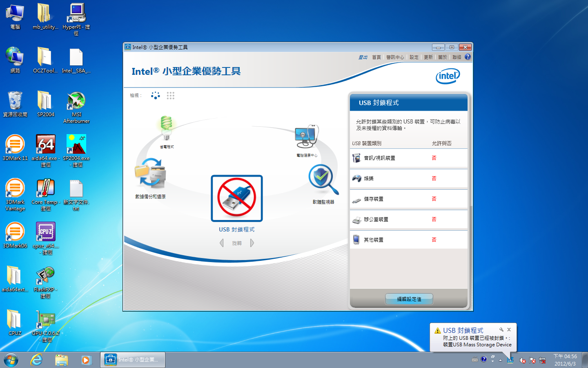Viewport: 588px width, 368px height.
Task: Click the blue help question mark icon
Action: click(468, 57)
